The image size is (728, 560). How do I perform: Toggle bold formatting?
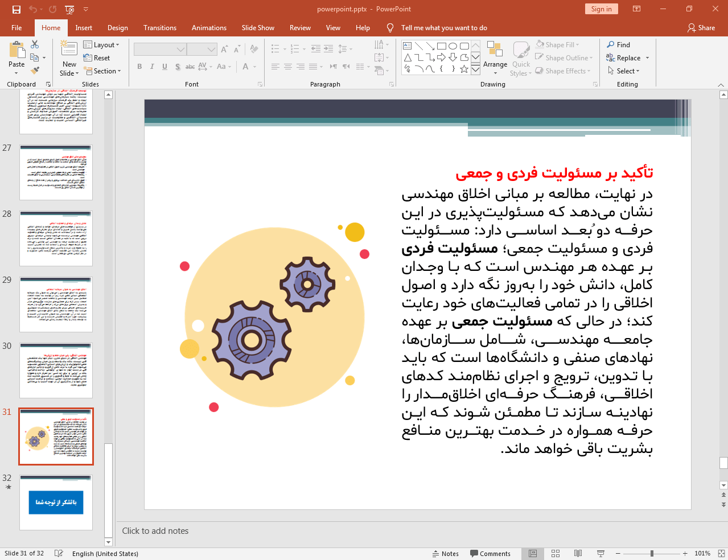click(x=139, y=67)
